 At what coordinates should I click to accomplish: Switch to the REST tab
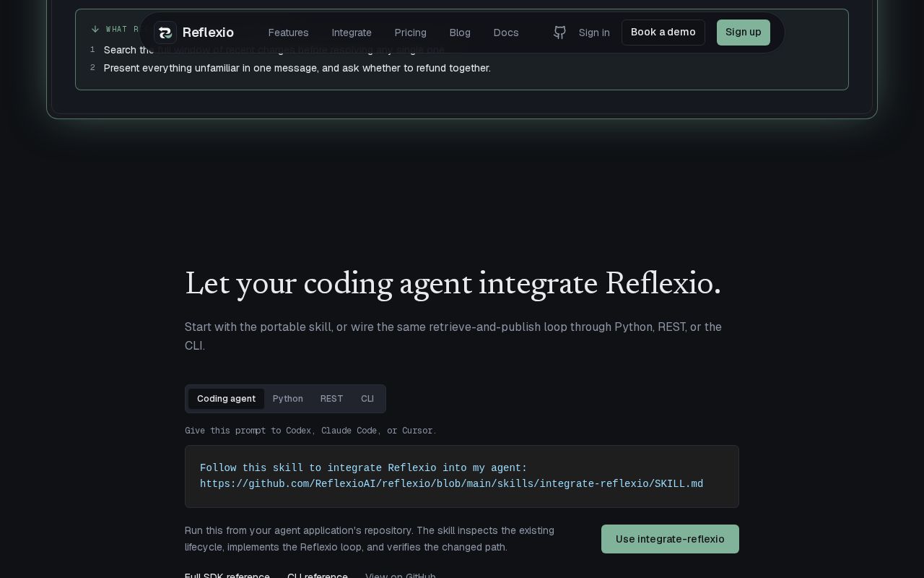coord(332,399)
